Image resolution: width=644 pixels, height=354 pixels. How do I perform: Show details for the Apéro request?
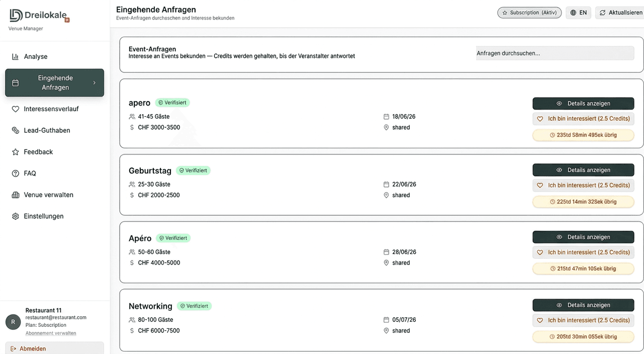point(583,237)
